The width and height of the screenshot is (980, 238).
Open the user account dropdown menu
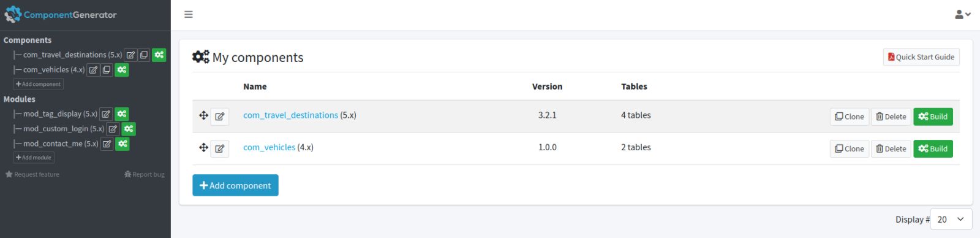point(963,14)
